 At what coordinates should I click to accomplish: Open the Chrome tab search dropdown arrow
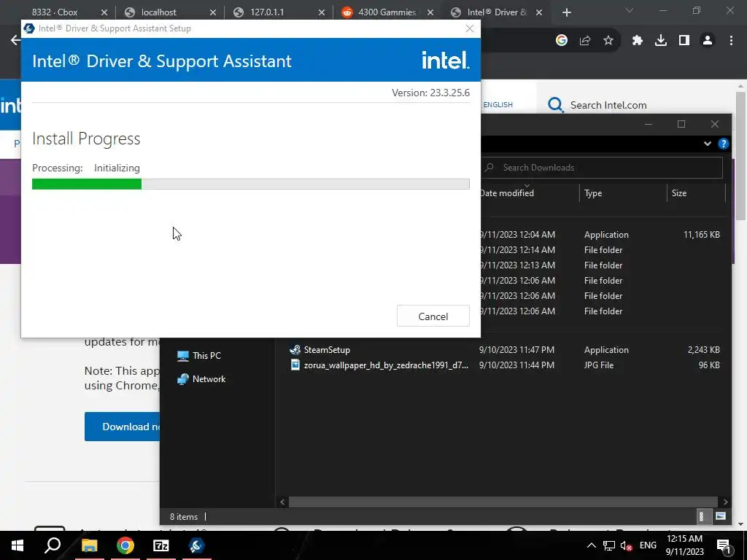point(630,10)
